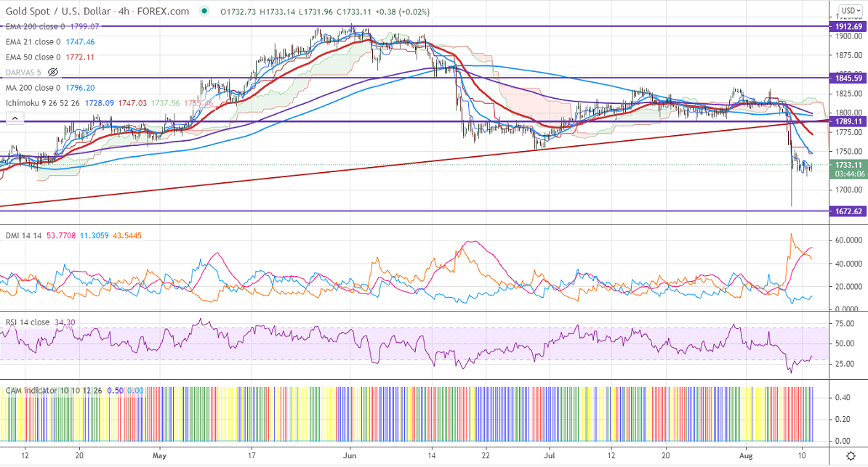
Task: Click 0.40 on the CAM axis
Action: tap(843, 398)
